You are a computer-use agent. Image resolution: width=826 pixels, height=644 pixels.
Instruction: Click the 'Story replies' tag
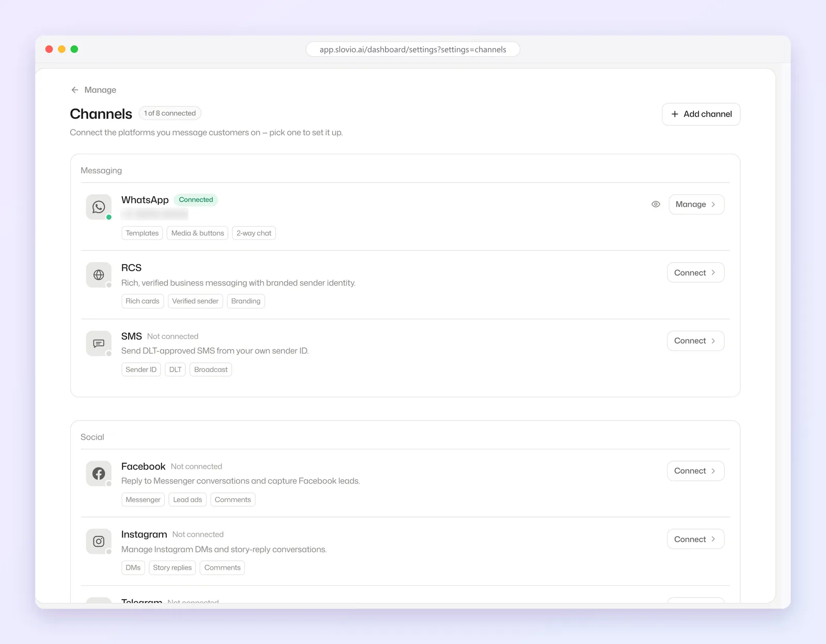[172, 568]
